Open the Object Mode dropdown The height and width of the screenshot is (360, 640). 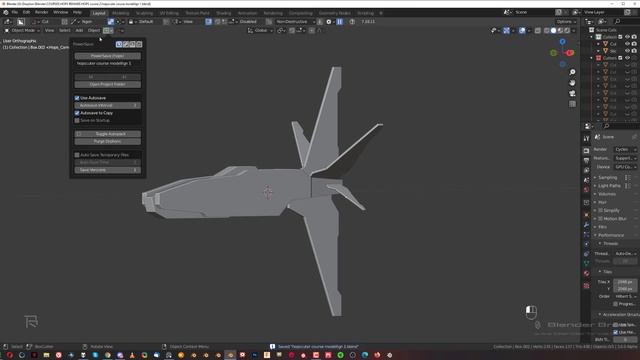pyautogui.click(x=22, y=31)
